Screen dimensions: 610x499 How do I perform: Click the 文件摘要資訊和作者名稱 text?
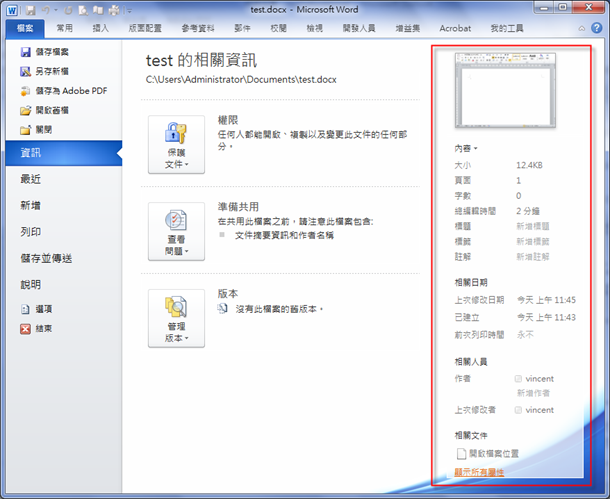(x=284, y=235)
